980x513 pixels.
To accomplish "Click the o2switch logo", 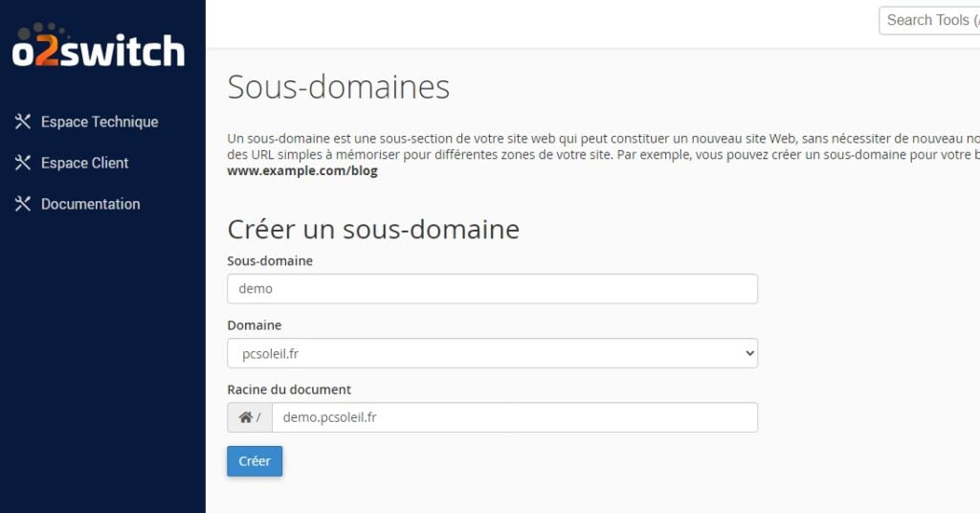I will pyautogui.click(x=99, y=46).
